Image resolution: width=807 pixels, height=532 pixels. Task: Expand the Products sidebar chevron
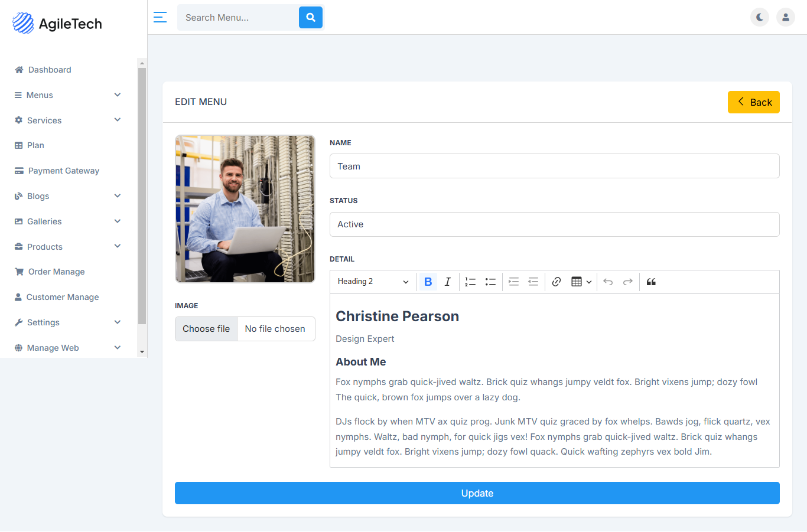tap(118, 246)
